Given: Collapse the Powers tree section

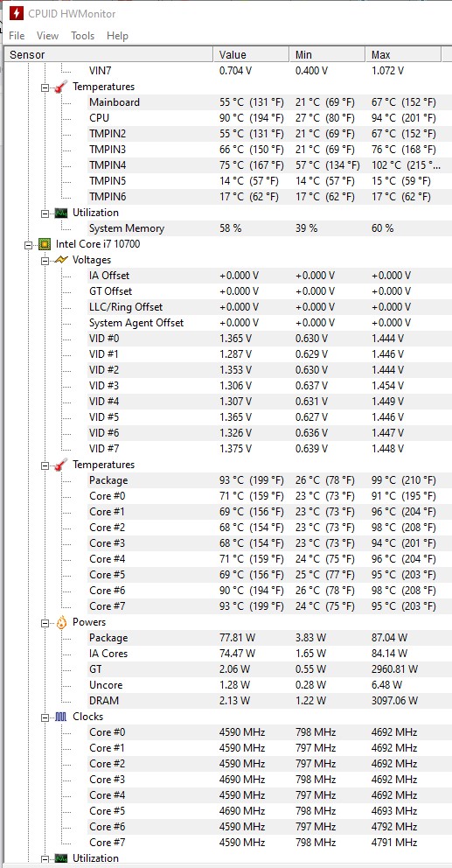Looking at the screenshot, I should coord(45,623).
